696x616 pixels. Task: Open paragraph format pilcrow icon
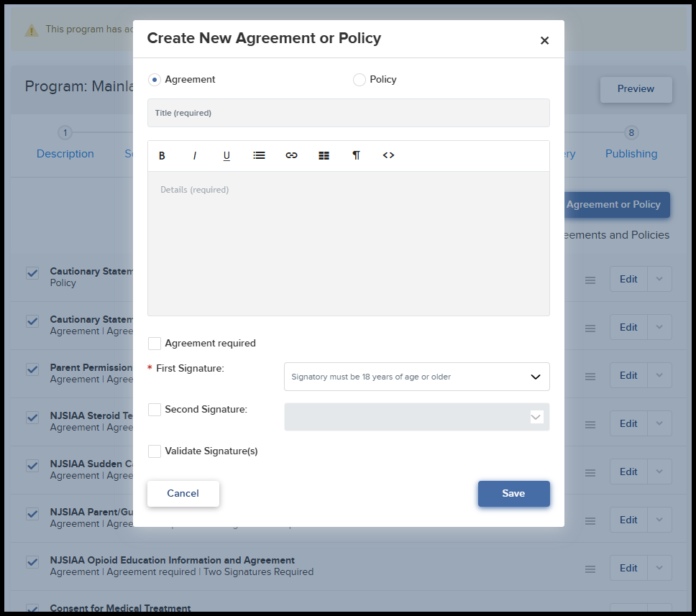click(x=356, y=155)
